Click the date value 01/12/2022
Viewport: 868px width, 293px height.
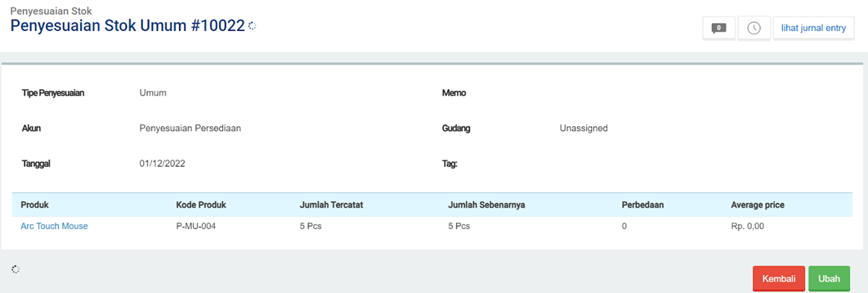(x=162, y=164)
